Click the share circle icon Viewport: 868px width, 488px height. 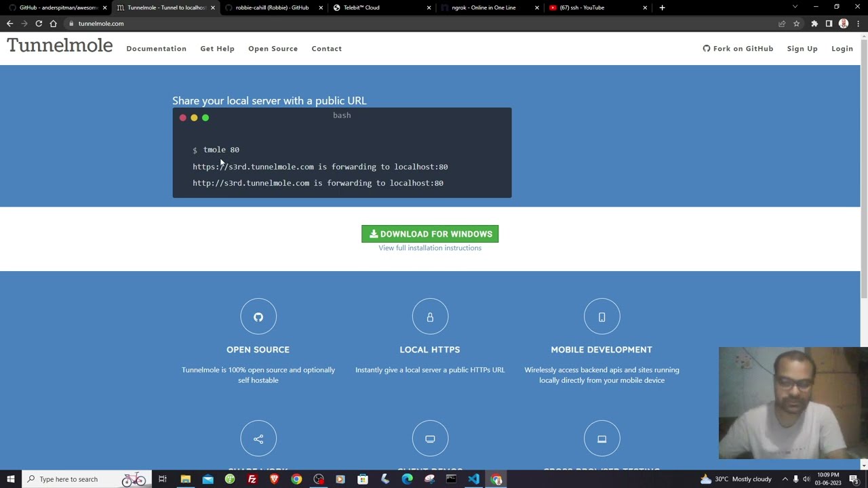[x=258, y=439]
